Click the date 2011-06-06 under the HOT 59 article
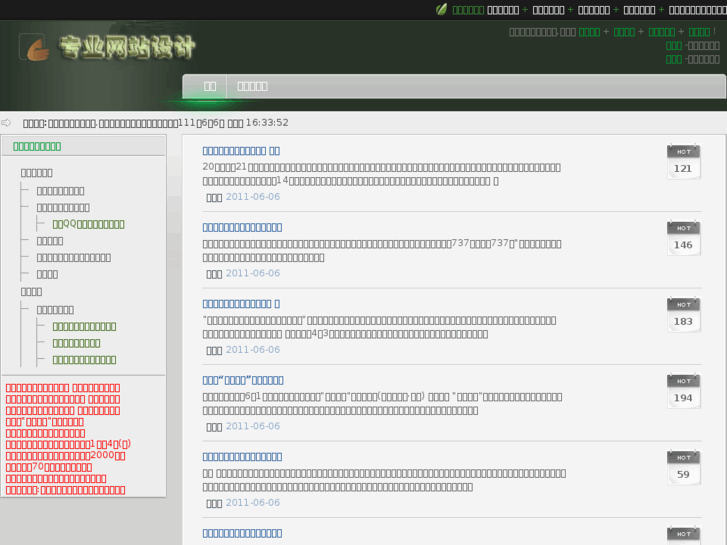Screen dimensions: 727x545 253,502
